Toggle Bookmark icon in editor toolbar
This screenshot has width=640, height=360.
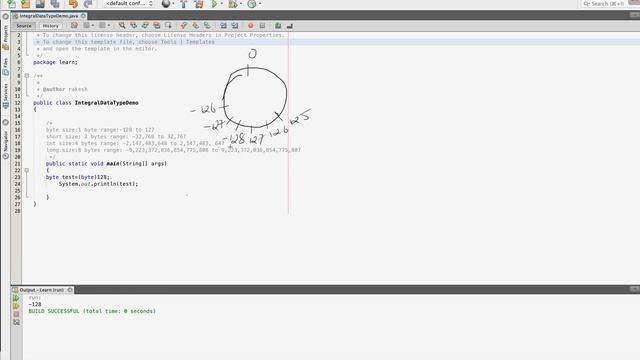(207, 26)
